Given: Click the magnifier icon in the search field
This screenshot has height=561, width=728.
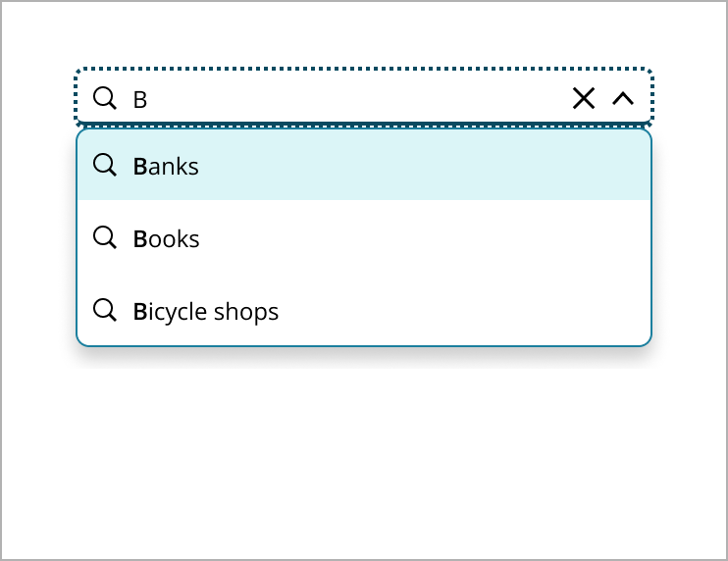Looking at the screenshot, I should tap(104, 97).
